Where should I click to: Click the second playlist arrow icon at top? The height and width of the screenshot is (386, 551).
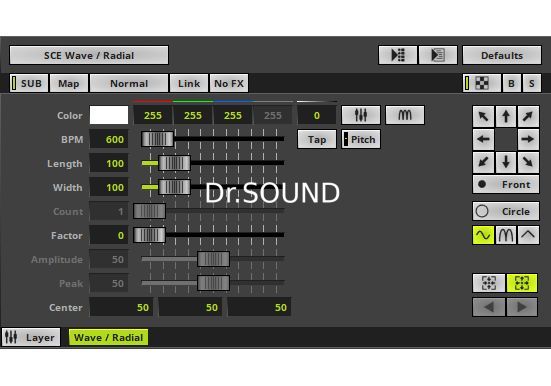(x=438, y=55)
